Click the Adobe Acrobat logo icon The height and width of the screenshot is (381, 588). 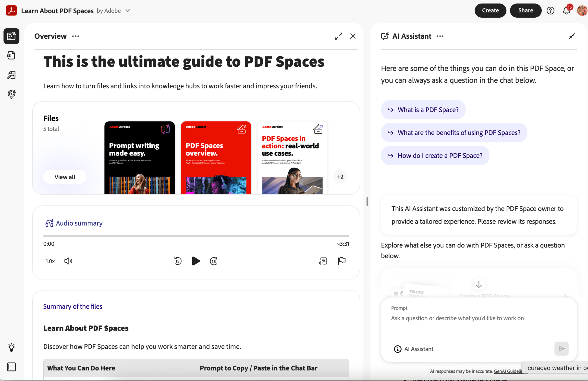pyautogui.click(x=11, y=11)
